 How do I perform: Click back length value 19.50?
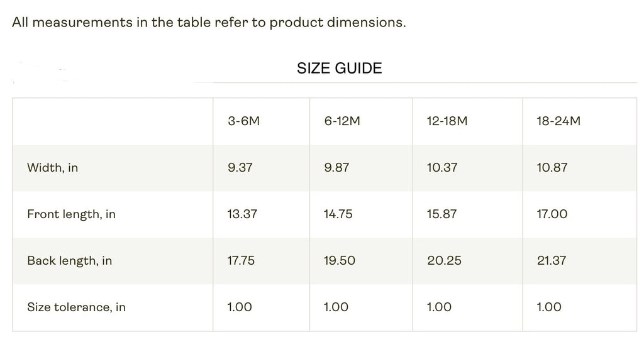click(340, 260)
